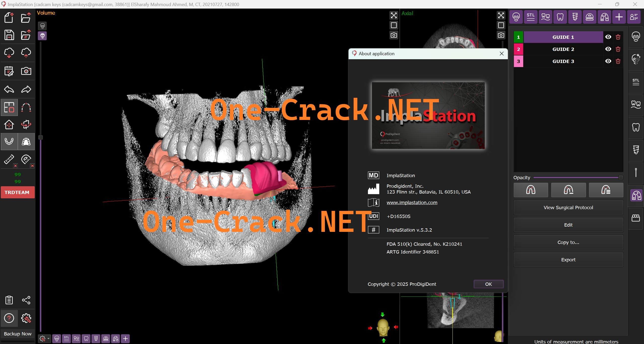This screenshot has width=644, height=344.
Task: Select the STL models panel icon
Action: coord(531,17)
